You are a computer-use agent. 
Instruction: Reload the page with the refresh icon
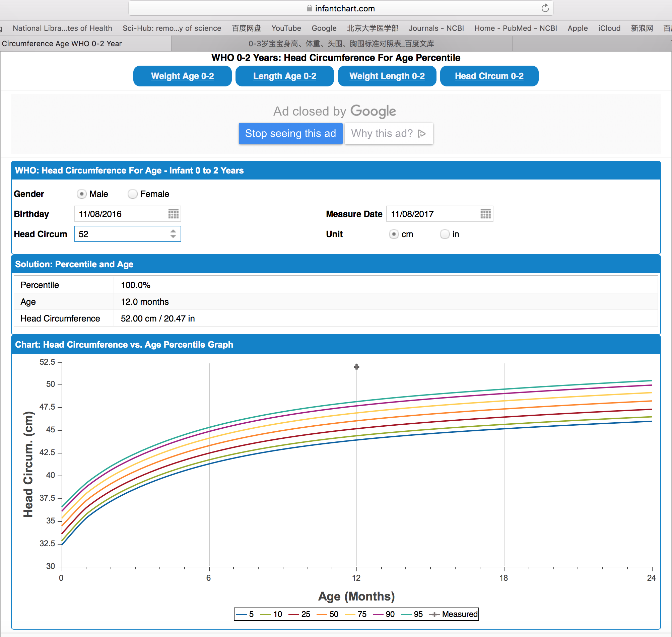click(x=545, y=8)
